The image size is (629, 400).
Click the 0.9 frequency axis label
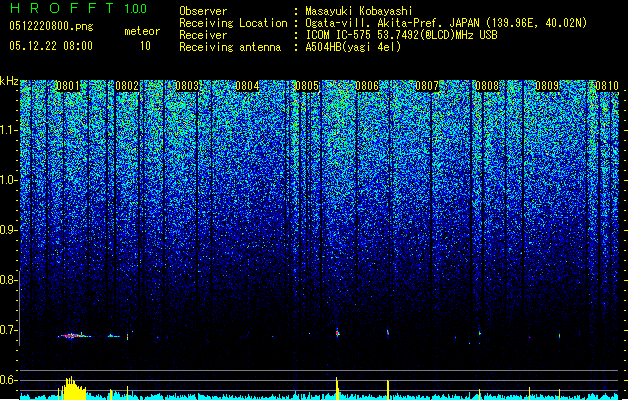pos(7,230)
